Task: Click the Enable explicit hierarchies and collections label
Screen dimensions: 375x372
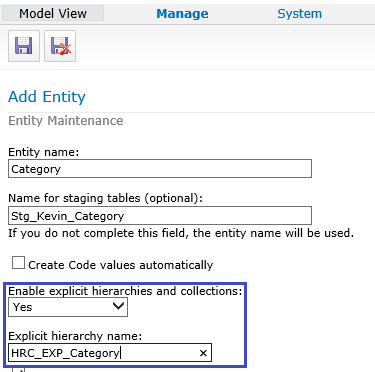Action: [125, 291]
